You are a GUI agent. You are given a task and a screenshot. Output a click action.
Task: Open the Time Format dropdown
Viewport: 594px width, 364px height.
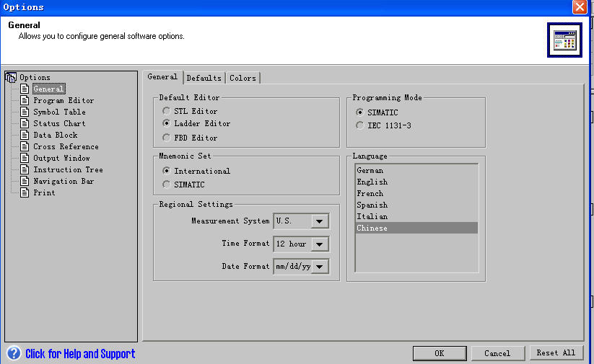[x=319, y=244]
